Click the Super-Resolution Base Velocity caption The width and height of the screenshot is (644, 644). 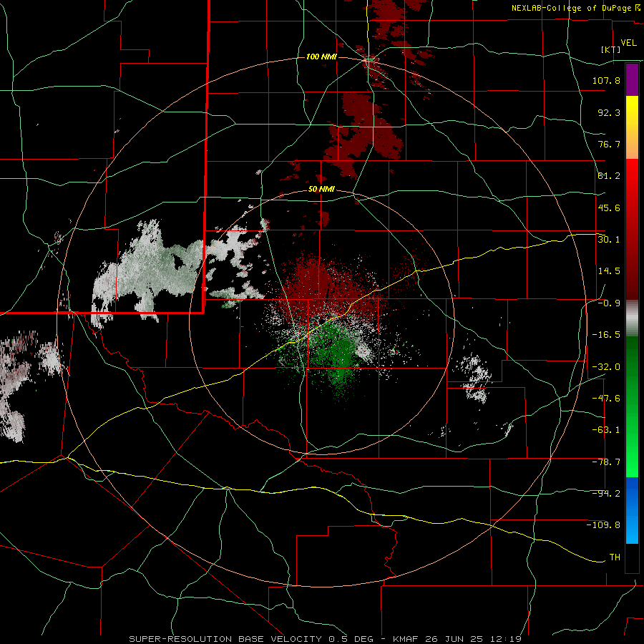[326, 639]
